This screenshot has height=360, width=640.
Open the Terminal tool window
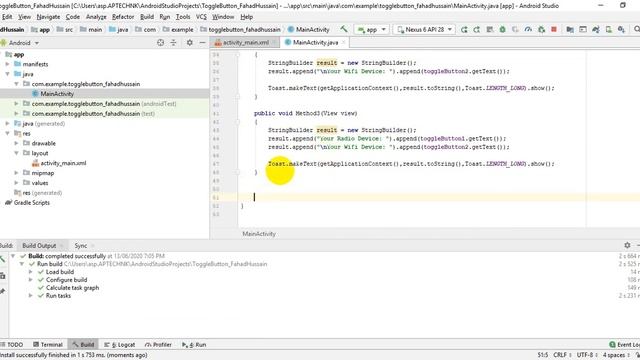(x=48, y=344)
